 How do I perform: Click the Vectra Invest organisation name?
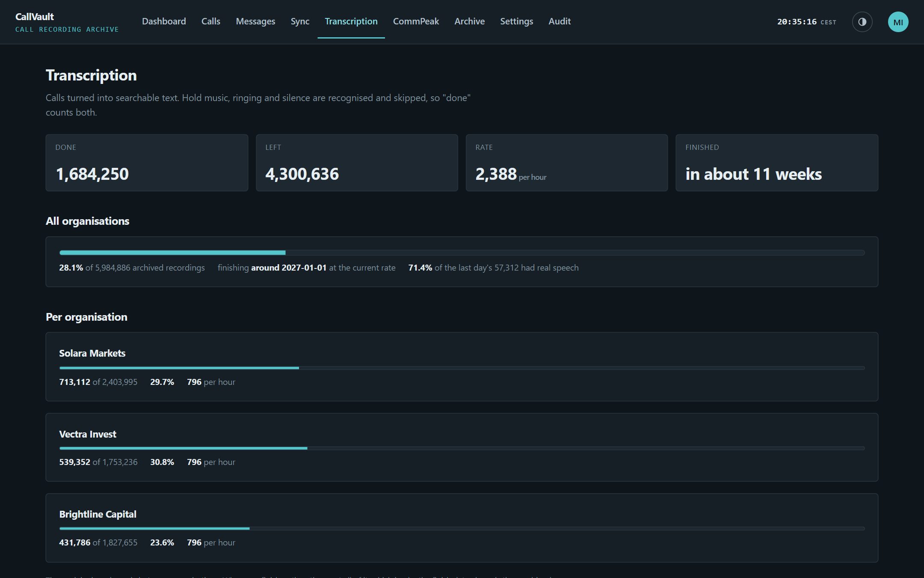[x=88, y=434]
